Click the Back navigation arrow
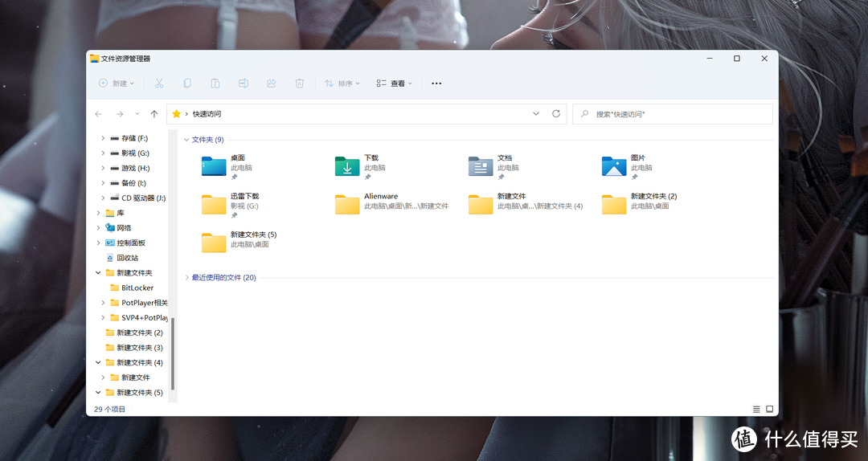Viewport: 868px width, 461px height. tap(99, 114)
